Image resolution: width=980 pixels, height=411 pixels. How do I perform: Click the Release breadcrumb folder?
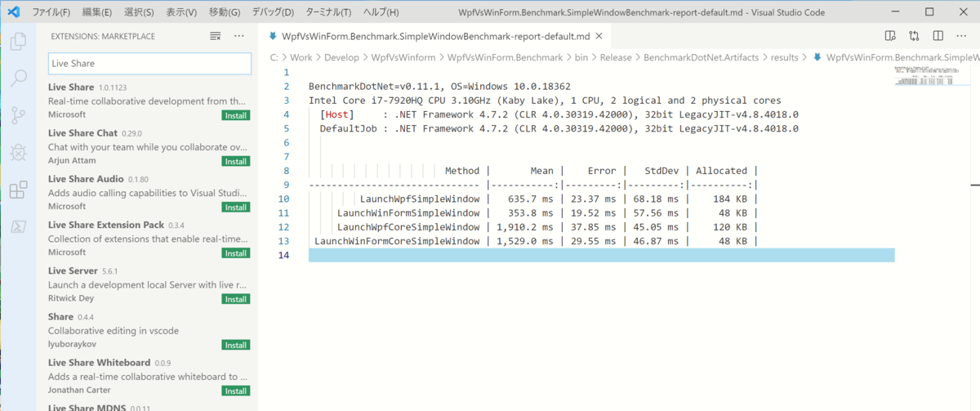[617, 57]
